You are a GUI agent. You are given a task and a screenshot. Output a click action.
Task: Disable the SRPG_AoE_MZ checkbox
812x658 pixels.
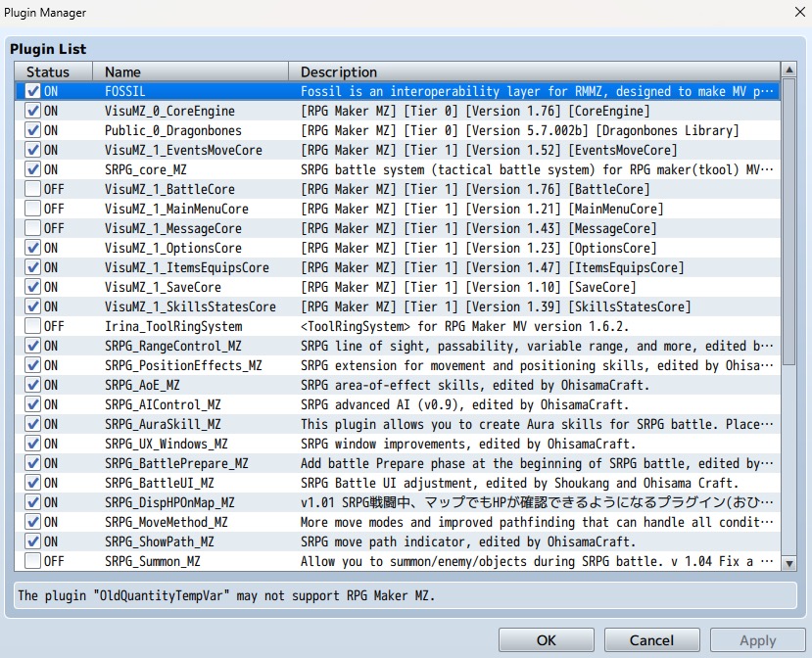[32, 385]
